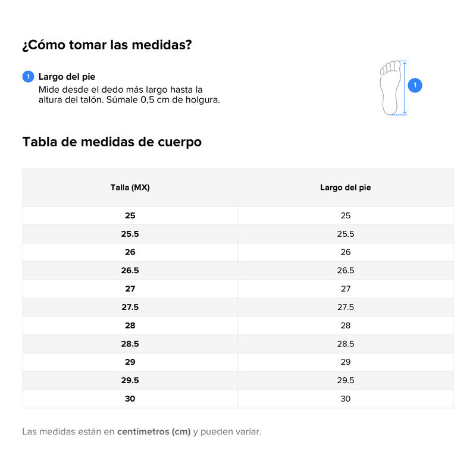This screenshot has height=476, width=476.
Task: Select the '¿Cómo tomar las medidas?' heading
Action: (107, 45)
